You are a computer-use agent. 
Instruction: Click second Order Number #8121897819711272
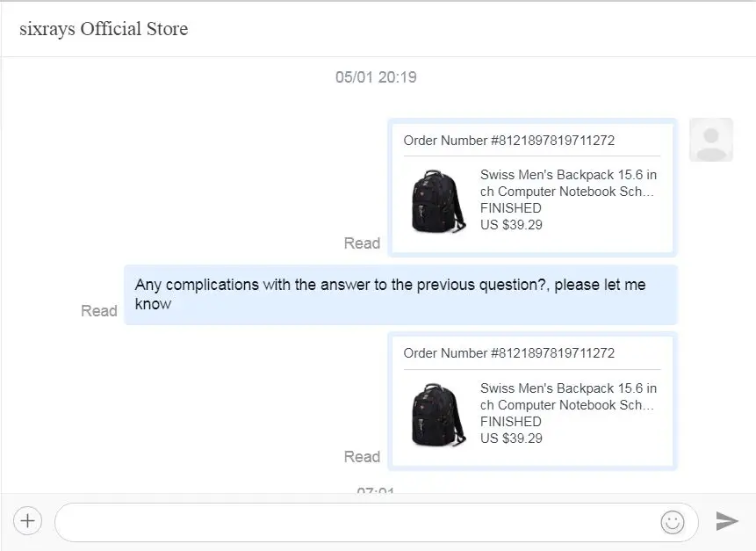(509, 353)
